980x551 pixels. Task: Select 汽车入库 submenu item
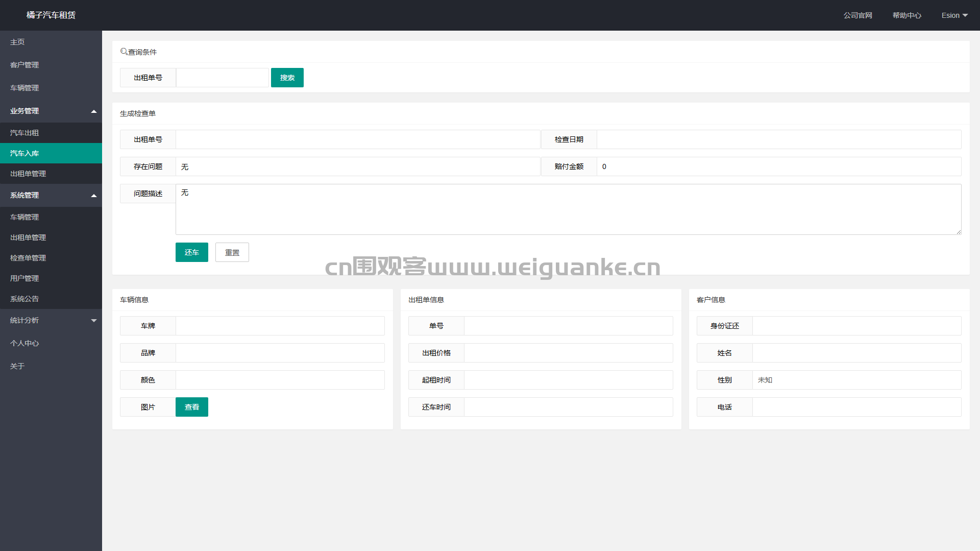point(51,153)
